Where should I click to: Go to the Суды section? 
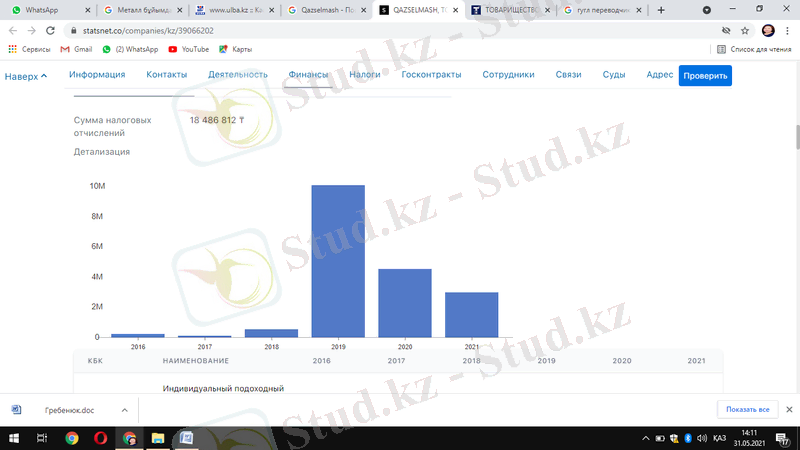[x=614, y=74]
